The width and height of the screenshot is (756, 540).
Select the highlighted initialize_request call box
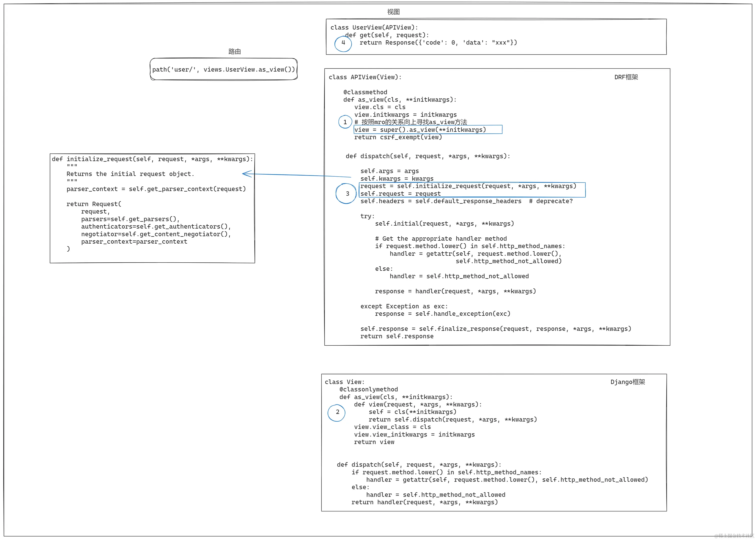472,190
